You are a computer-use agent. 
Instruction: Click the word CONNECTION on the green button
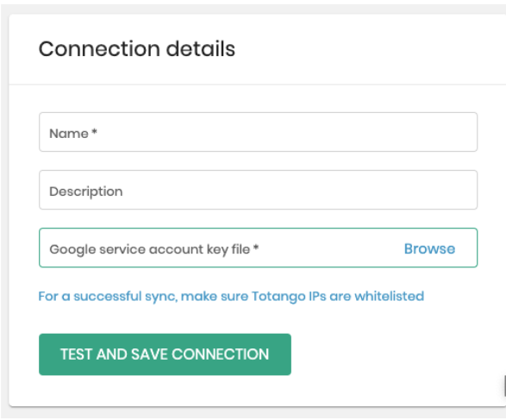(x=221, y=354)
